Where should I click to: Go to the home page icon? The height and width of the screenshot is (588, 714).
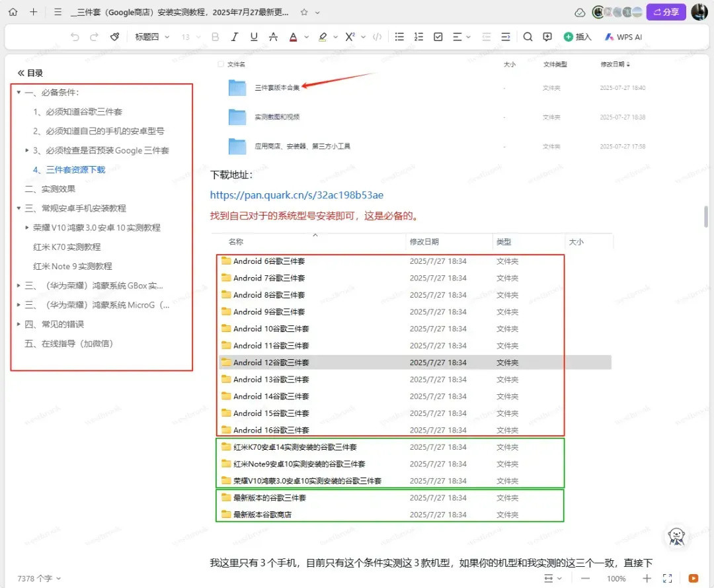click(13, 12)
